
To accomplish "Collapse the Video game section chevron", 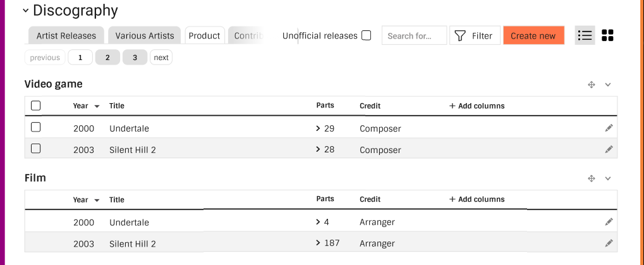I will click(608, 85).
